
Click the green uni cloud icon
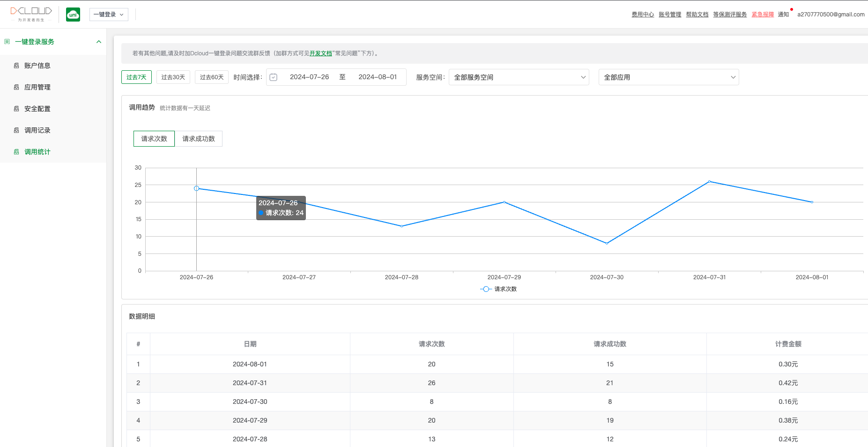point(73,15)
